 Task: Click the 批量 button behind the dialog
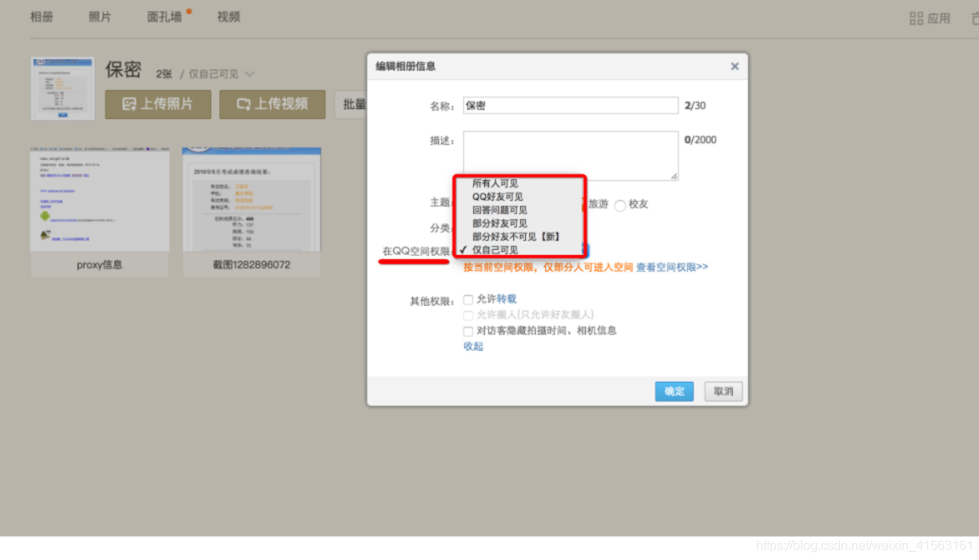tap(351, 104)
